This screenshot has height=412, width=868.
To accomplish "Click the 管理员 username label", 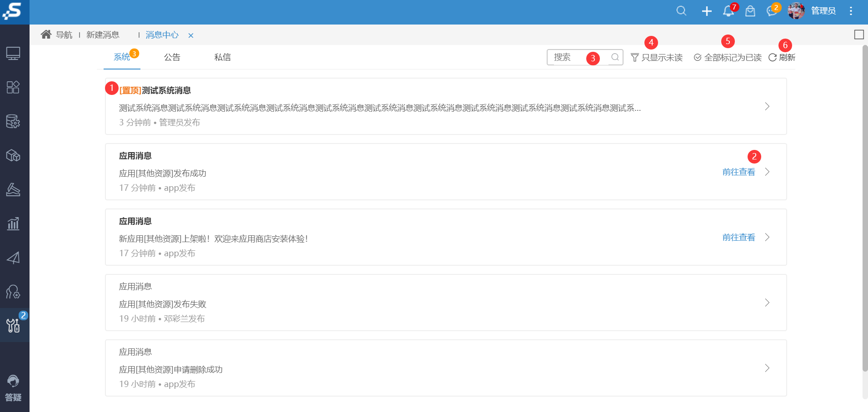I will [x=823, y=11].
